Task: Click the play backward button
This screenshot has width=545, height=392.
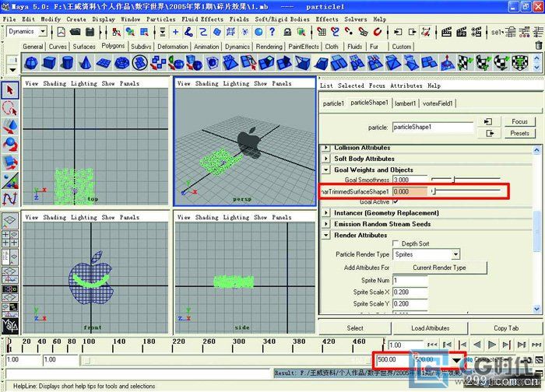Action: point(476,345)
